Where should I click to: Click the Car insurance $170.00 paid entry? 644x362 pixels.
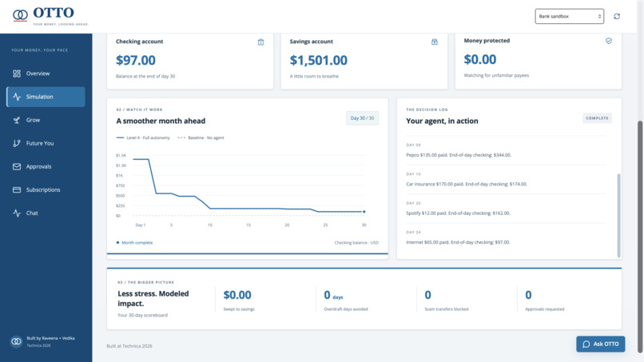point(467,185)
